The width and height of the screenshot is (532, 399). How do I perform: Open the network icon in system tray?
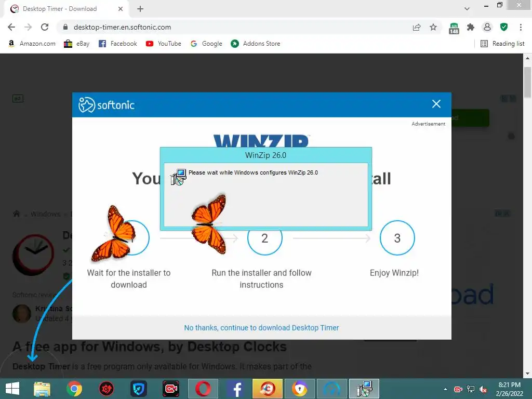click(x=471, y=389)
